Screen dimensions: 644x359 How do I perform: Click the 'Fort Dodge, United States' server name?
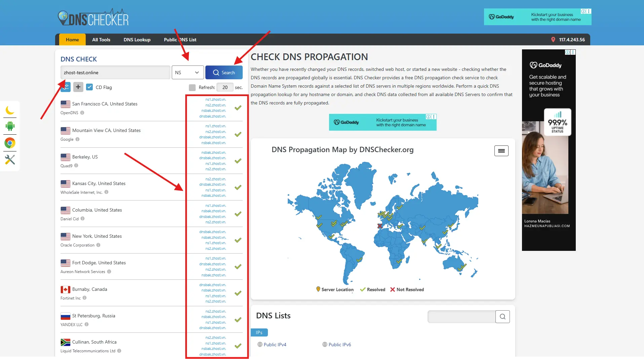[99, 263]
